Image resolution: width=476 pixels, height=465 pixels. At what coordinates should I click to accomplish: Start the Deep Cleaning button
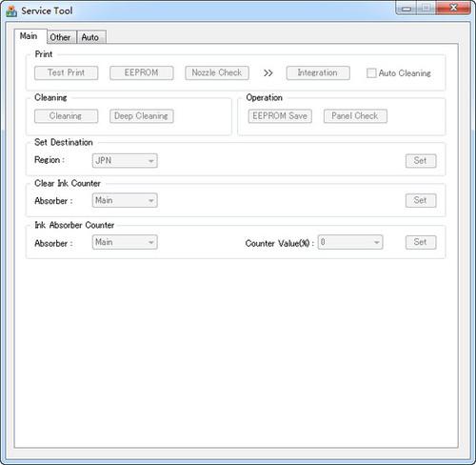tap(142, 116)
